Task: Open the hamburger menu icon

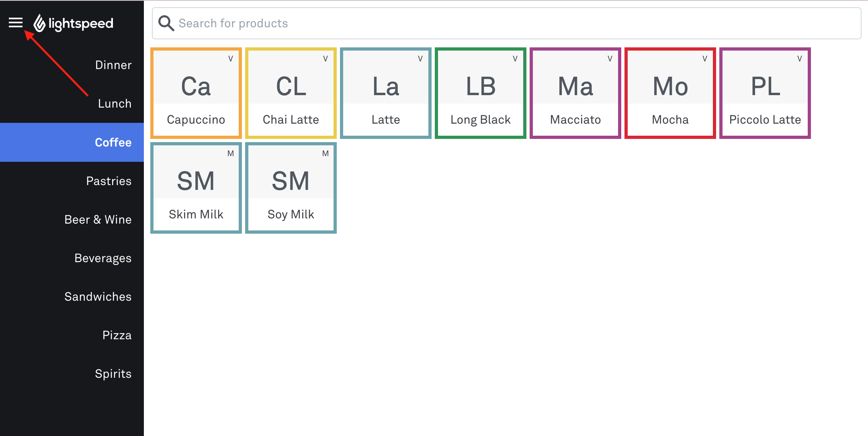Action: click(x=16, y=23)
